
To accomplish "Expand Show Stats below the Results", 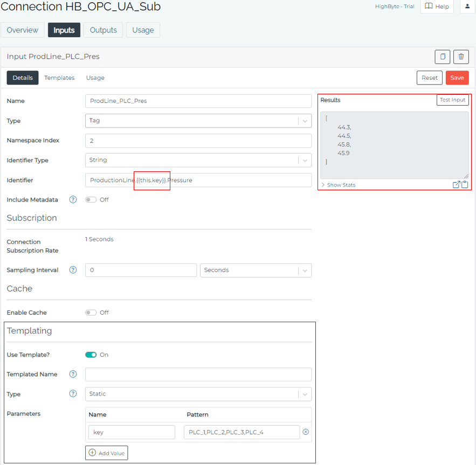I will point(338,185).
